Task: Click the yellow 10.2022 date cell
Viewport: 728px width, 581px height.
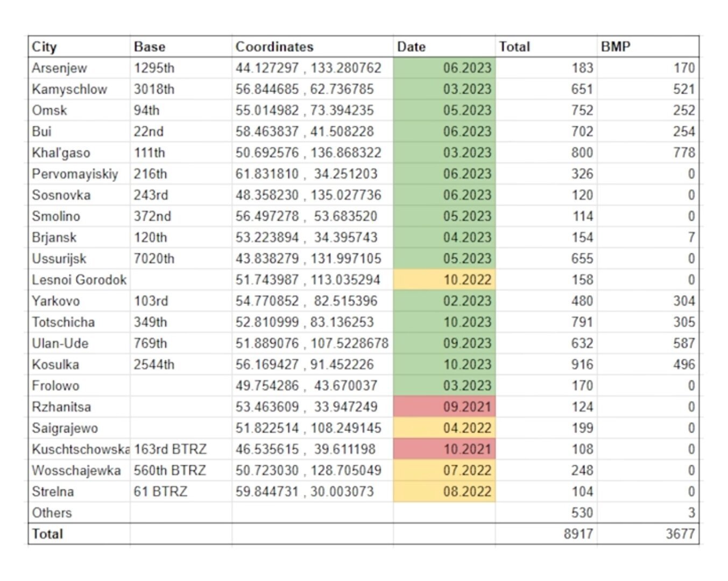Action: tap(444, 280)
